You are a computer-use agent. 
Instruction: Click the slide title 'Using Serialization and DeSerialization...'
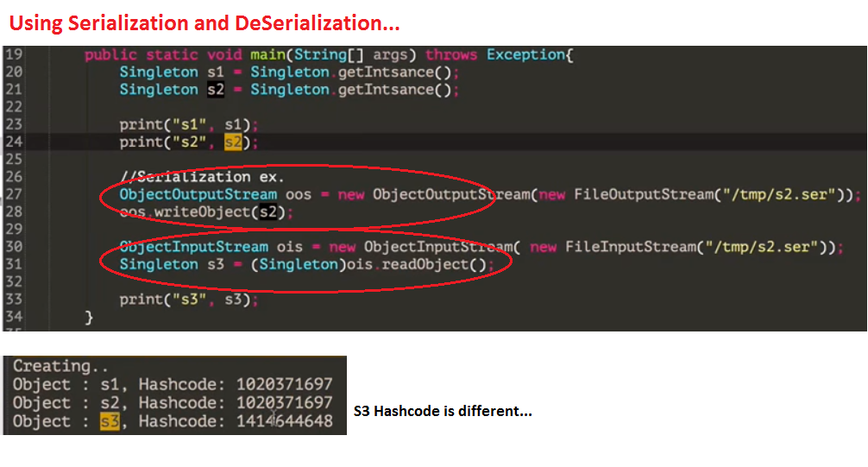(204, 23)
